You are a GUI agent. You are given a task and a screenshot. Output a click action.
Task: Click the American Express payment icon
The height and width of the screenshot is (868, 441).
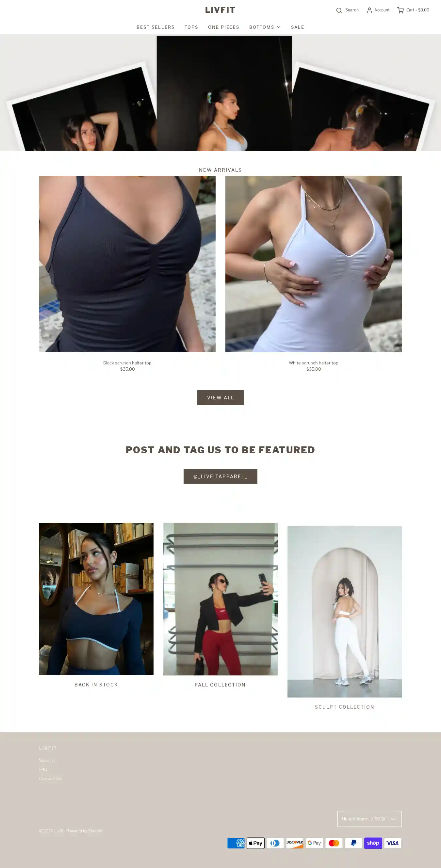pos(236,843)
